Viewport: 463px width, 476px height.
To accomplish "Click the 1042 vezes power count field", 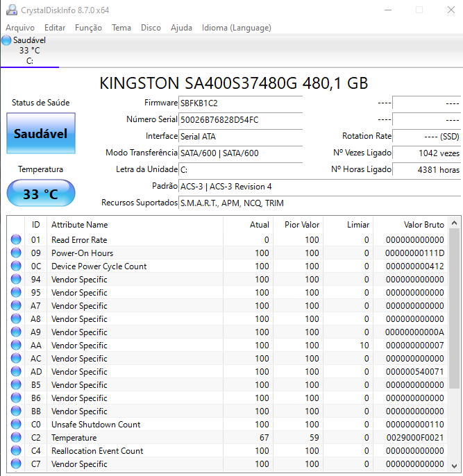I will point(427,153).
